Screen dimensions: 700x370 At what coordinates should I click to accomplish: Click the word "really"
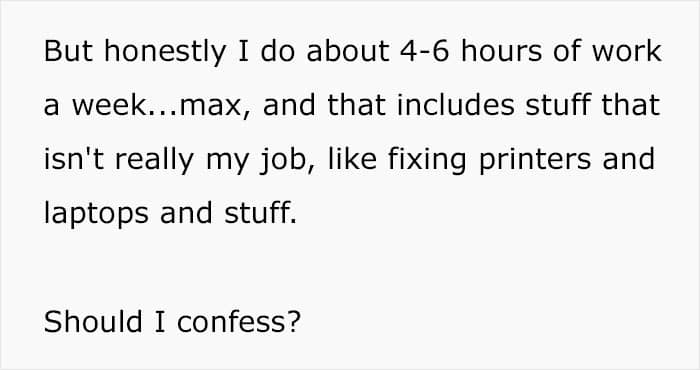point(154,161)
